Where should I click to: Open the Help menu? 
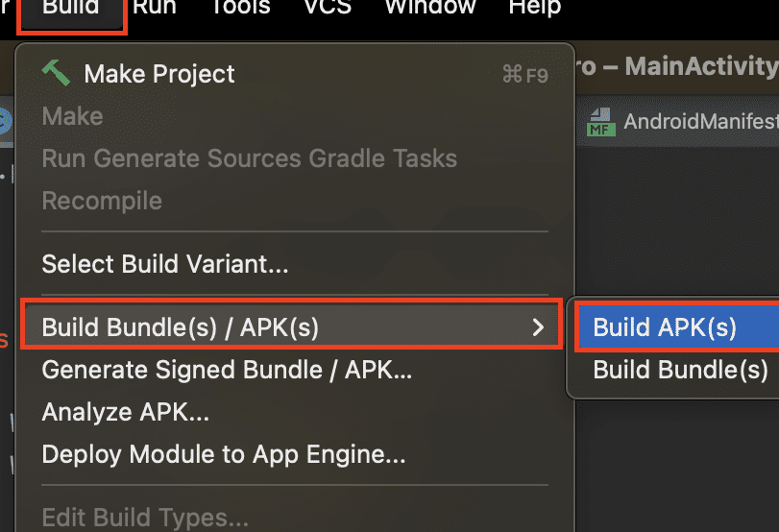point(535,8)
